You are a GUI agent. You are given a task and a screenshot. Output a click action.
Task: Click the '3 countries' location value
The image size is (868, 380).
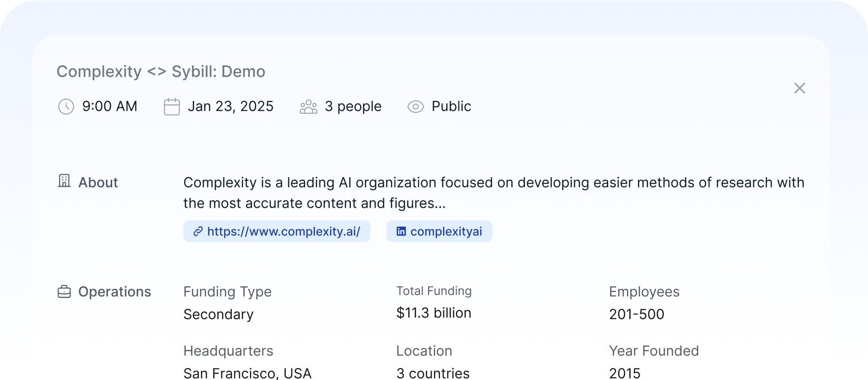point(433,374)
